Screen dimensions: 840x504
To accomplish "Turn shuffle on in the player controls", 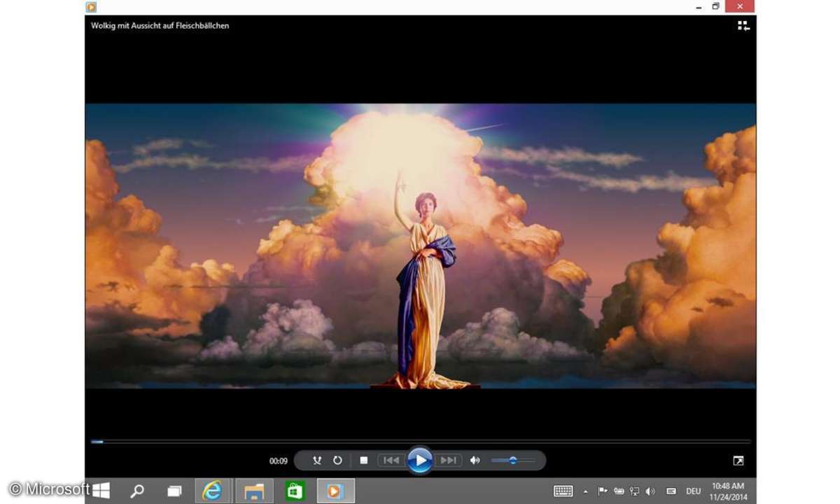I will pyautogui.click(x=317, y=460).
